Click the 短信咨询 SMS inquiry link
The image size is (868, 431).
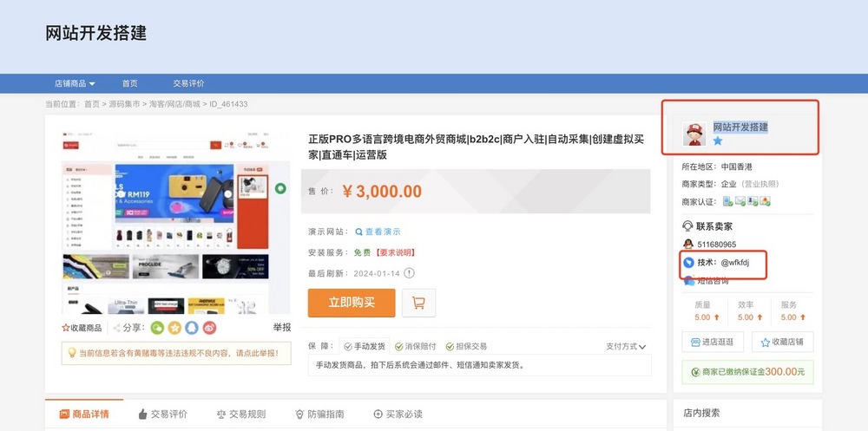coord(713,281)
